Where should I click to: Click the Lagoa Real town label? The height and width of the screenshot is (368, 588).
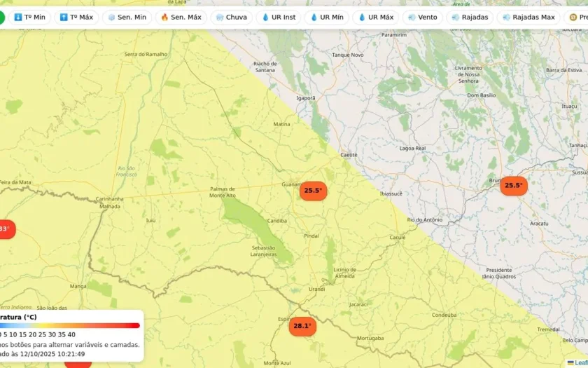tap(412, 149)
